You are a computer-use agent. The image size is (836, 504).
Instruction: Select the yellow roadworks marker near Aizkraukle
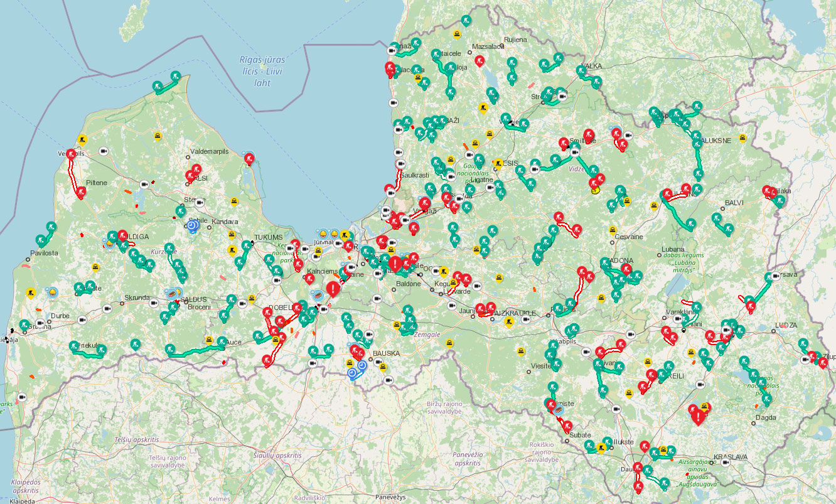[x=509, y=322]
